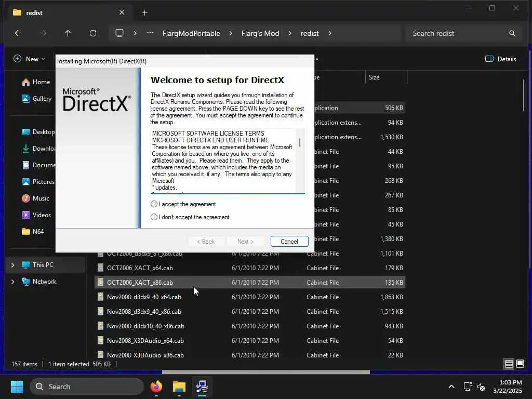Screen dimensions: 532x399
Task: Close the redist tab
Action: pos(122,12)
